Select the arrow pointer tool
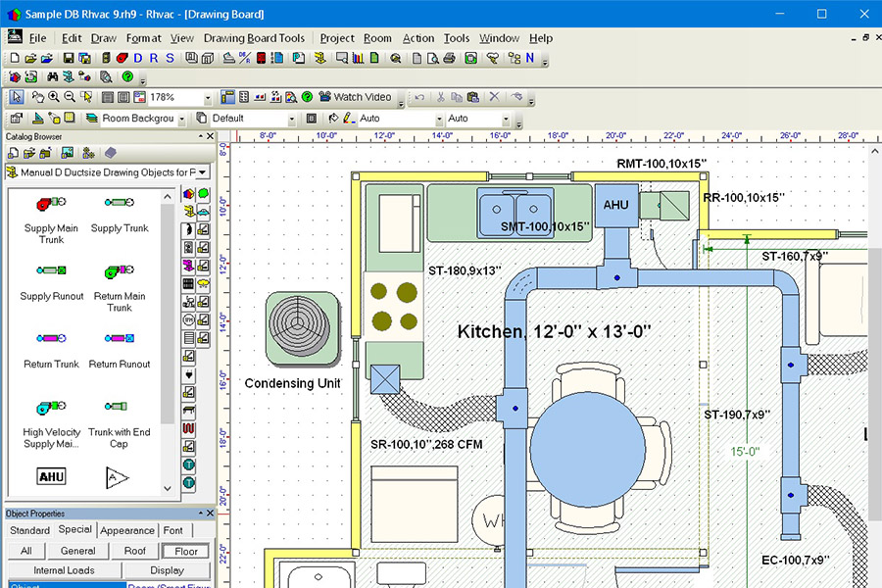This screenshot has height=588, width=882. click(x=17, y=97)
